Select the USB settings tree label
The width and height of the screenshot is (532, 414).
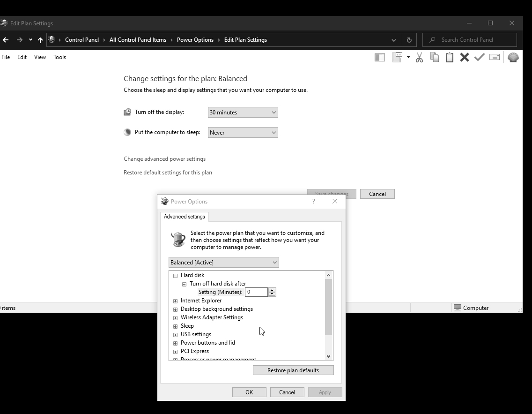tap(196, 334)
